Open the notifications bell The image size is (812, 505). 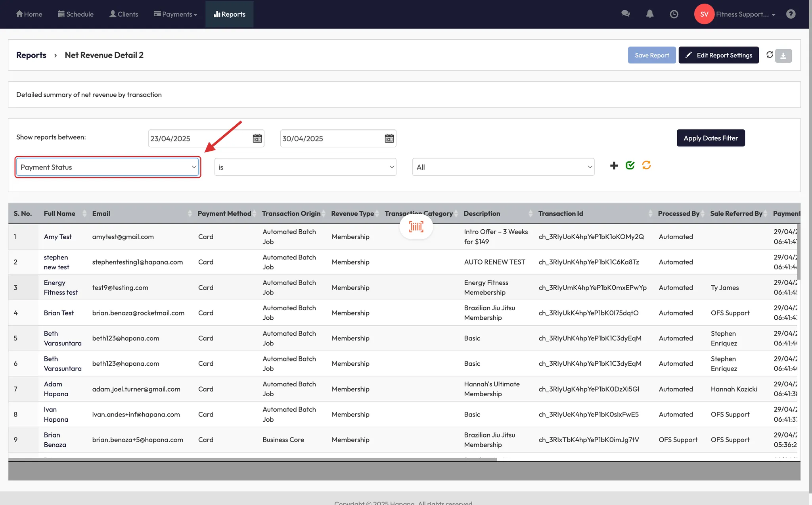click(x=649, y=14)
